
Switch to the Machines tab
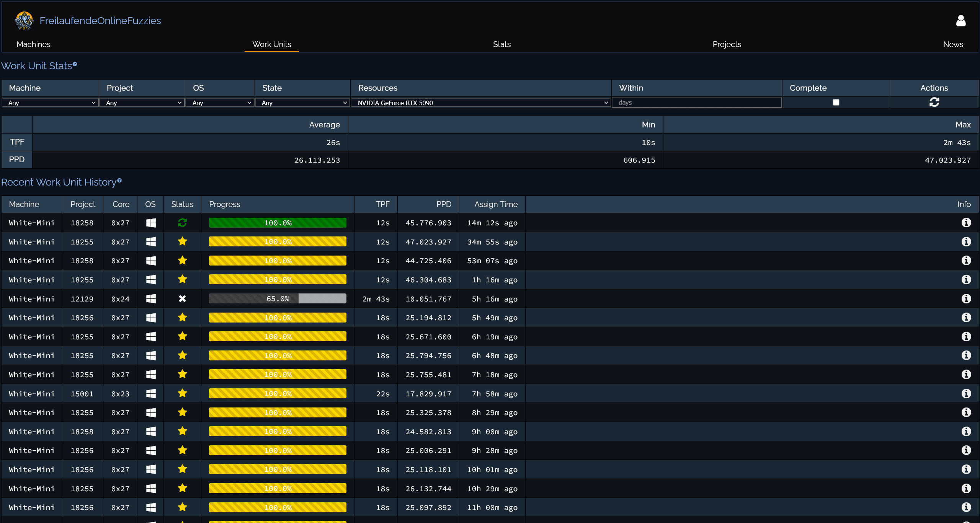coord(33,44)
